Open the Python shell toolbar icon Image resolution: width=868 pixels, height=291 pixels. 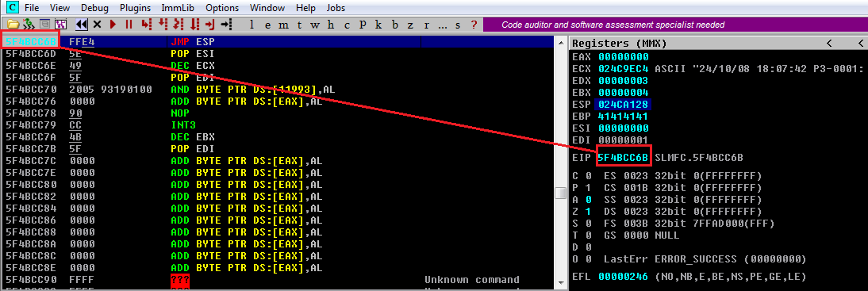(x=29, y=25)
